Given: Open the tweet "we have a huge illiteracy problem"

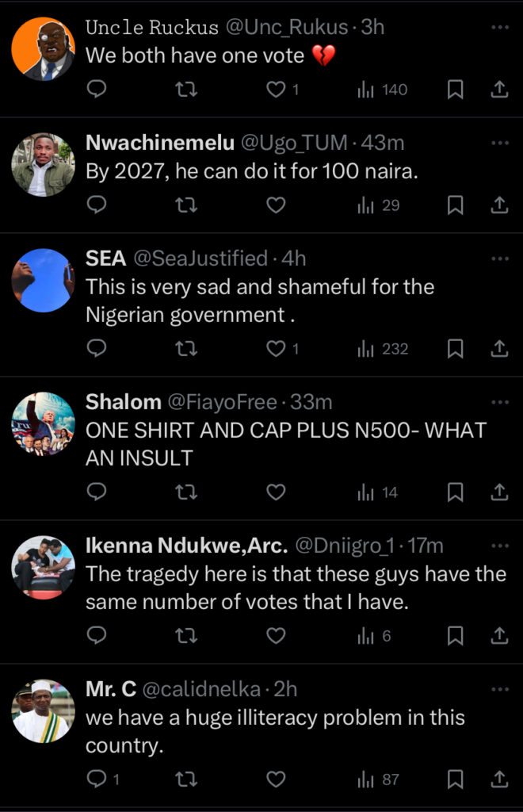Looking at the screenshot, I should (x=274, y=732).
